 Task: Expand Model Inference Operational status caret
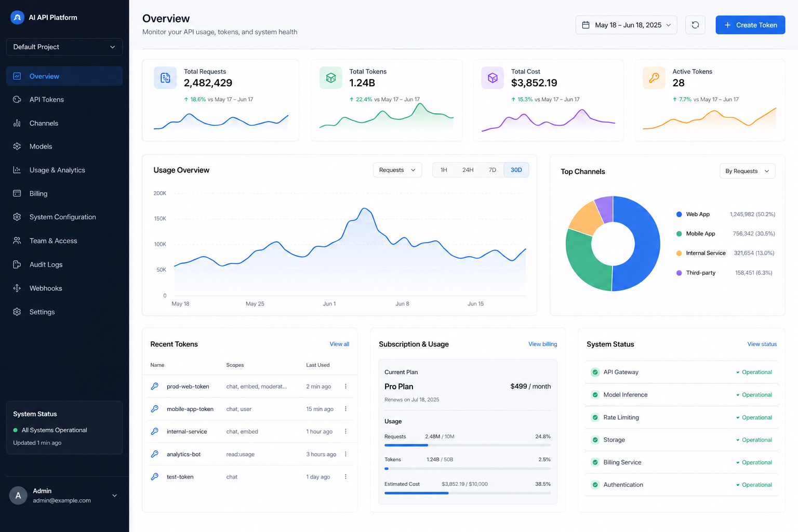click(x=738, y=395)
